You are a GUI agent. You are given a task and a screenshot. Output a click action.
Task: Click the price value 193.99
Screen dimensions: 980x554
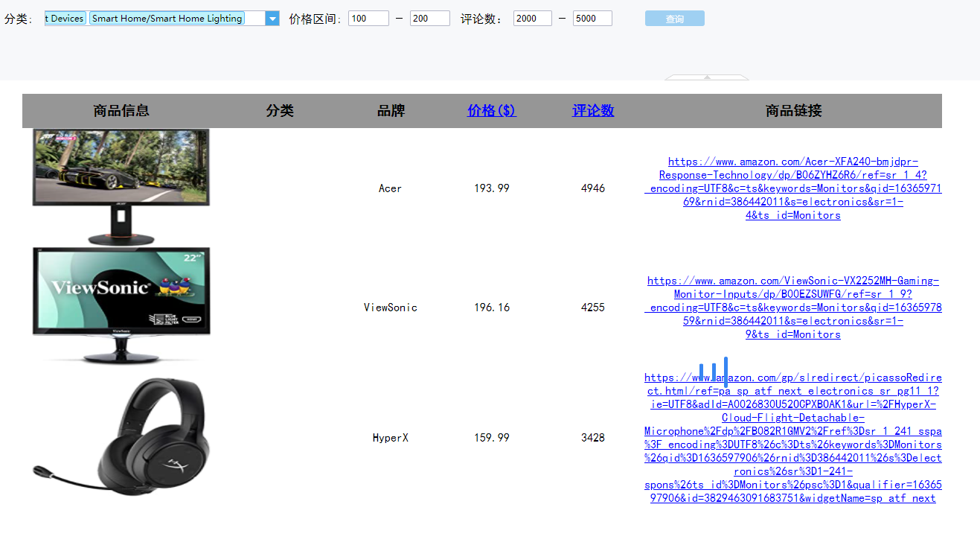click(492, 188)
